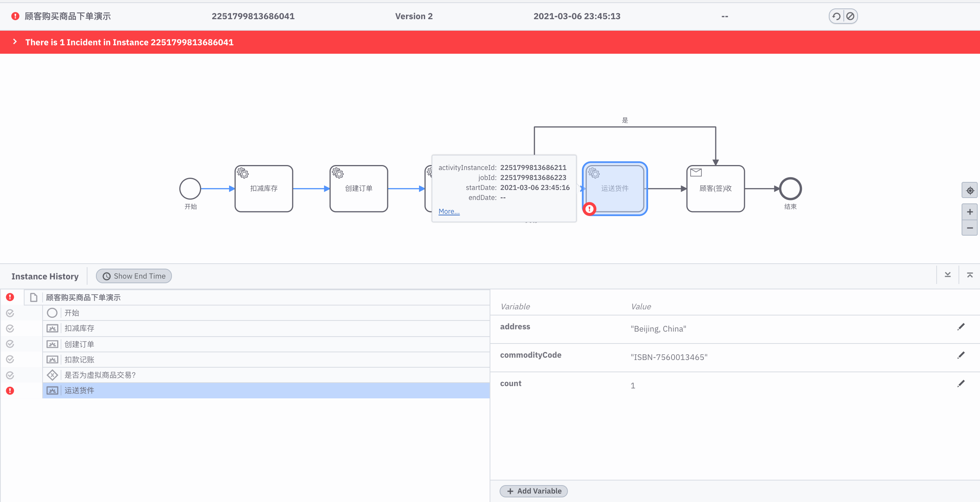Select 运送货件 row in Instance History
This screenshot has width=980, height=502.
tap(79, 390)
